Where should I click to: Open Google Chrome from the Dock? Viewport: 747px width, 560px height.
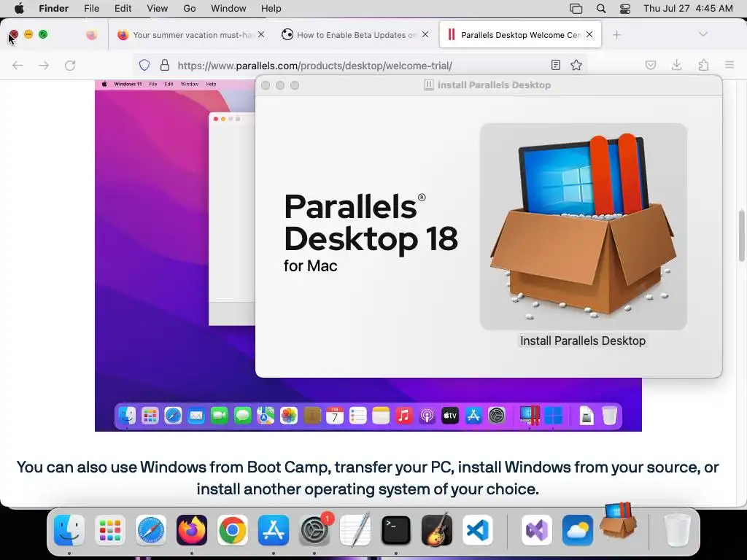(x=233, y=530)
